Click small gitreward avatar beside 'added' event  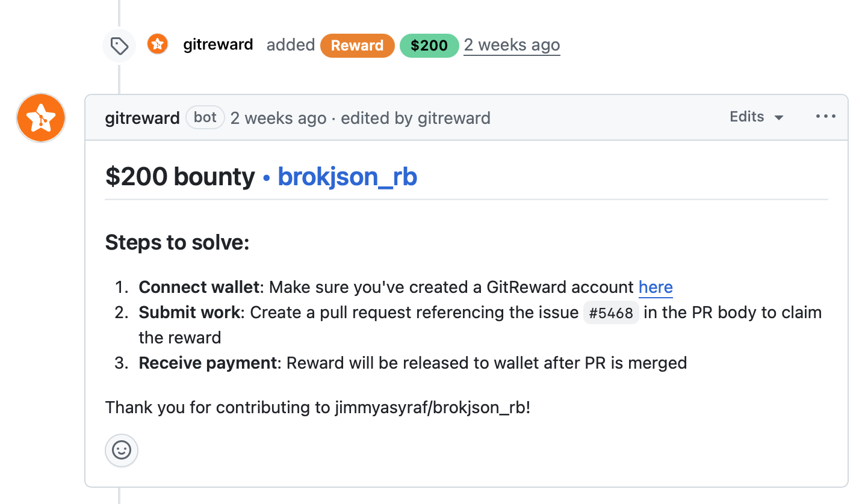(x=158, y=44)
